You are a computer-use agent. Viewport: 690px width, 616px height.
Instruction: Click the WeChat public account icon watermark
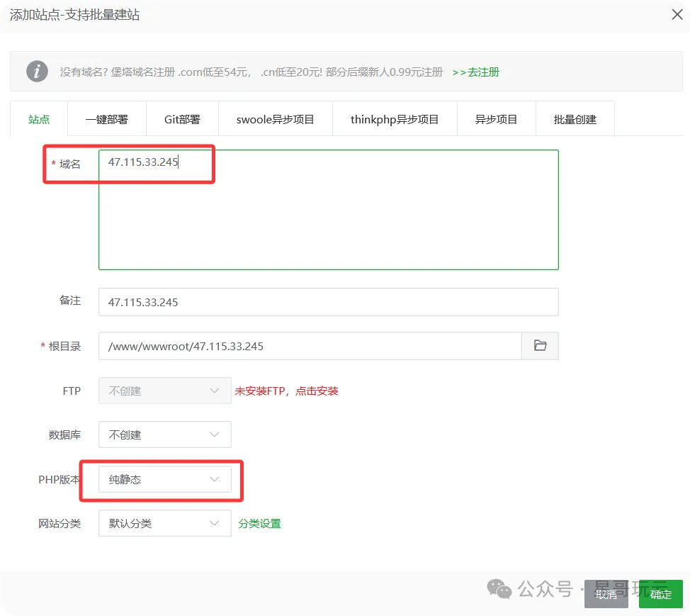(499, 590)
